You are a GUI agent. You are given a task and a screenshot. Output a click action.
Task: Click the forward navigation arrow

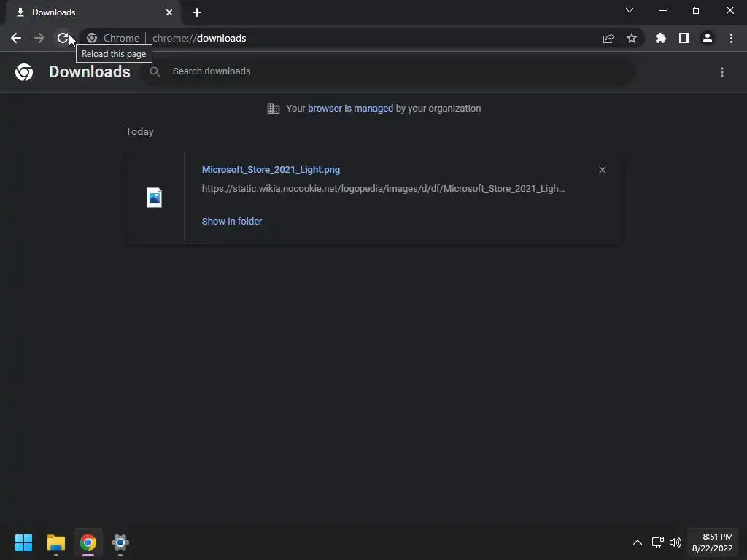39,38
